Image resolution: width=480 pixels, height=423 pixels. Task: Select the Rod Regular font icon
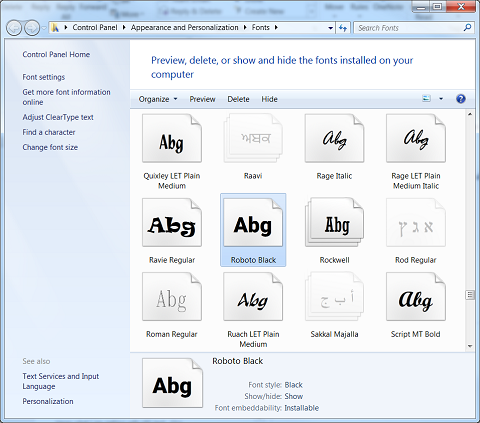coord(416,222)
